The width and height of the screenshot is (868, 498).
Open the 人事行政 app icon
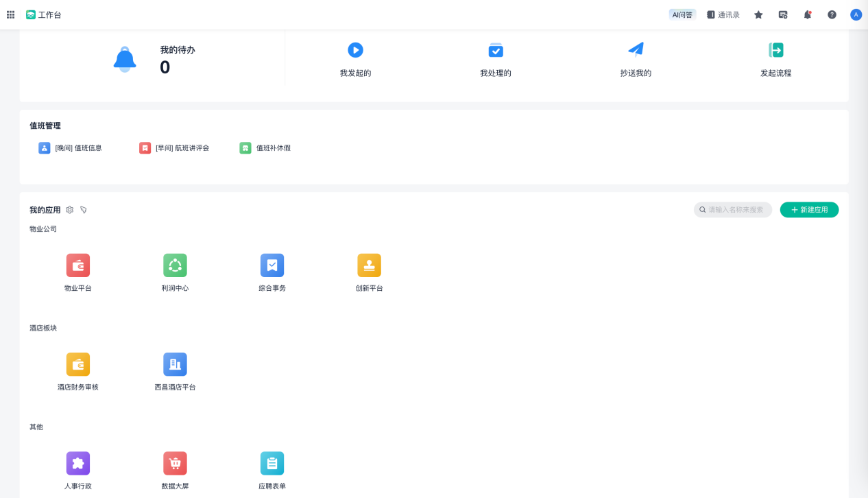click(77, 463)
